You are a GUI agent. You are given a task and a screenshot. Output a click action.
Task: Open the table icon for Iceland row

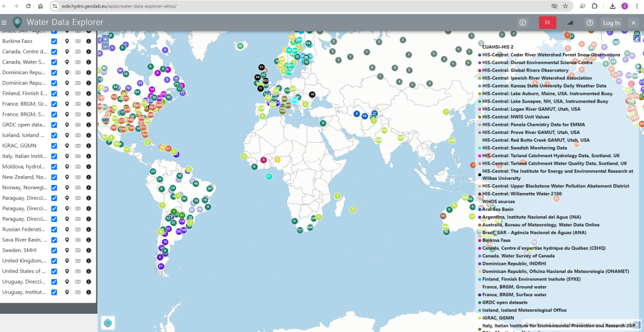pyautogui.click(x=78, y=135)
